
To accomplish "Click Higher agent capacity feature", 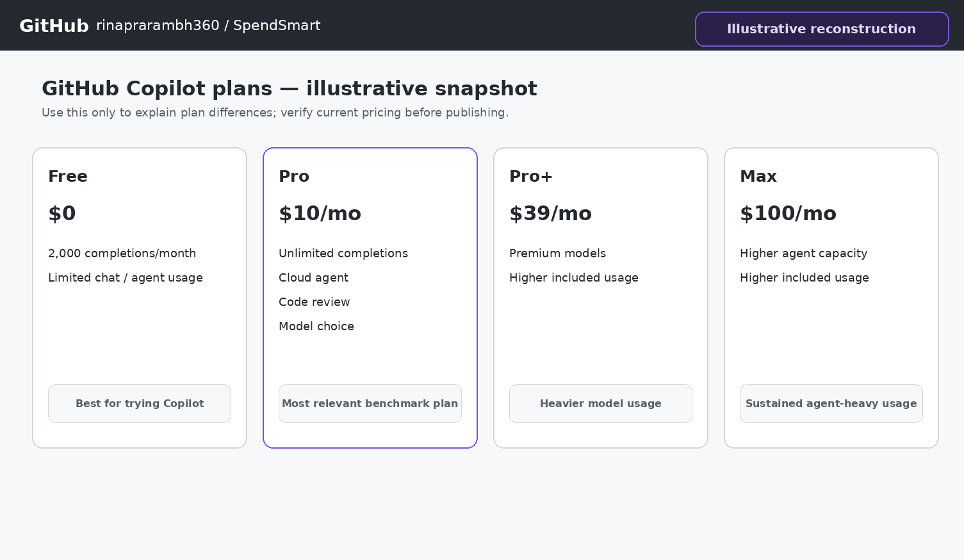I will coord(803,253).
